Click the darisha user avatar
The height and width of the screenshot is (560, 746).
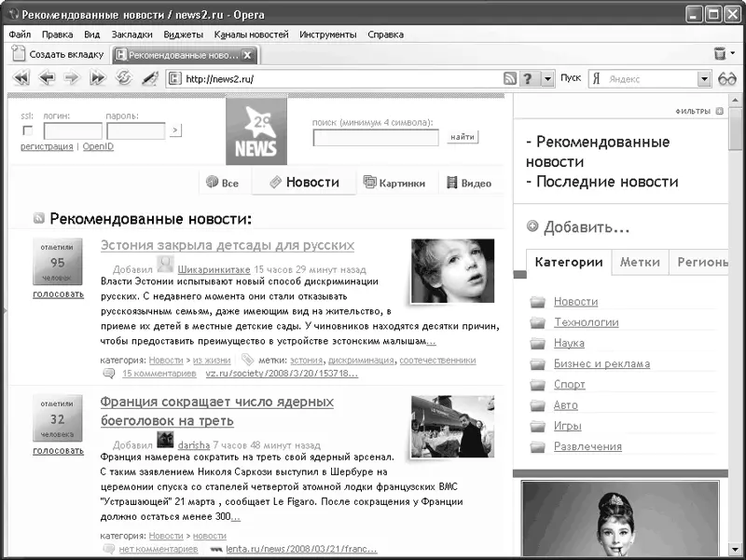166,440
